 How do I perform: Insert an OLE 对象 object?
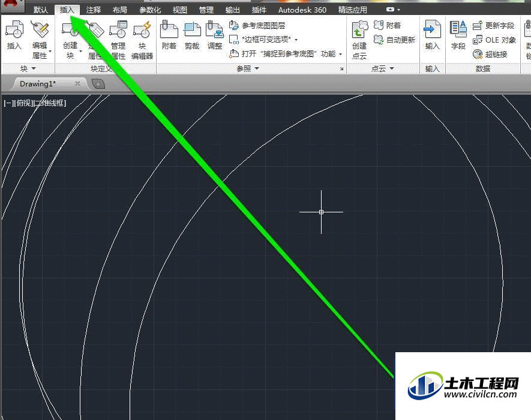point(494,40)
